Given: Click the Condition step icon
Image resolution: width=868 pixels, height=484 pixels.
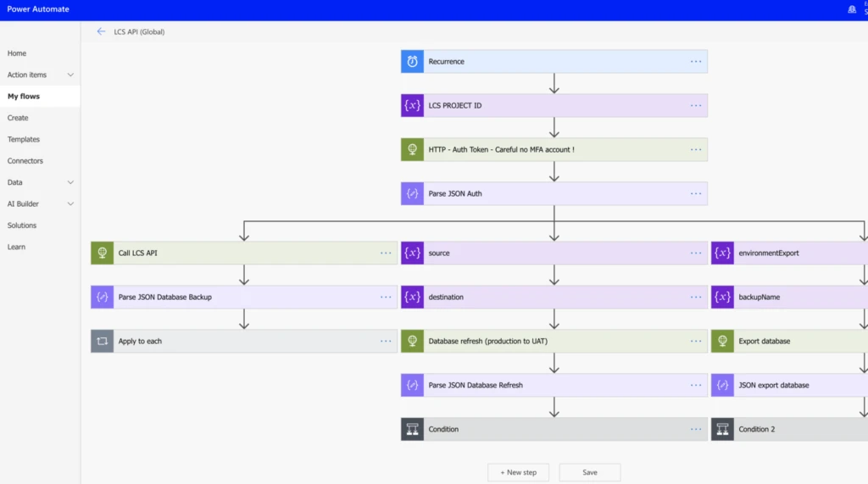Looking at the screenshot, I should (x=412, y=430).
